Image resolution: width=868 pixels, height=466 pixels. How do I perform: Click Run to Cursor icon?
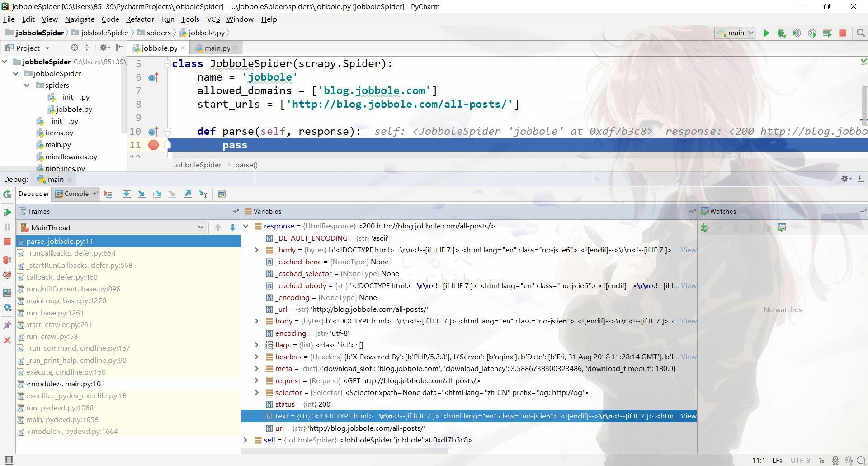point(203,194)
